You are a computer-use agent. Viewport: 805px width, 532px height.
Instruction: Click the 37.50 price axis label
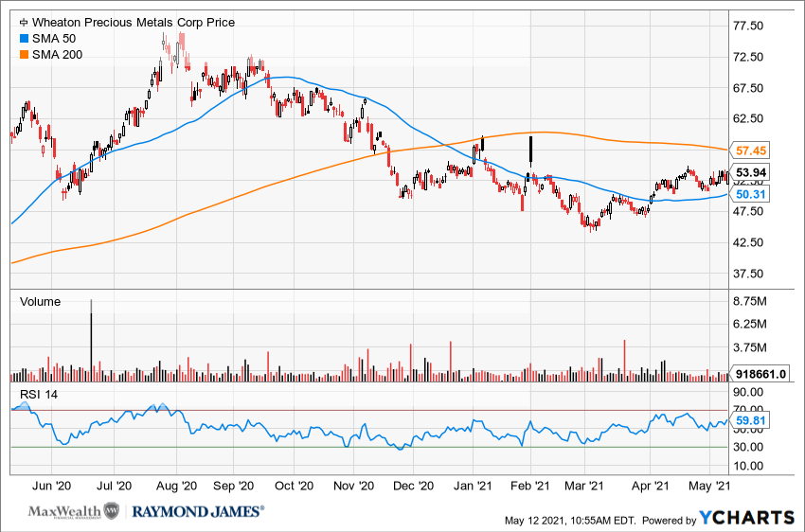[748, 274]
